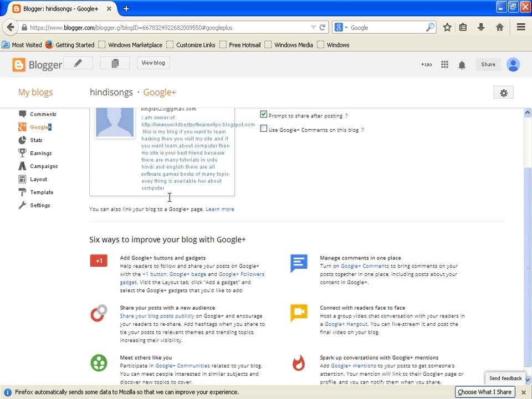Viewport: 532px width, 399px height.
Task: Click the blue comments speech icon
Action: 299,263
